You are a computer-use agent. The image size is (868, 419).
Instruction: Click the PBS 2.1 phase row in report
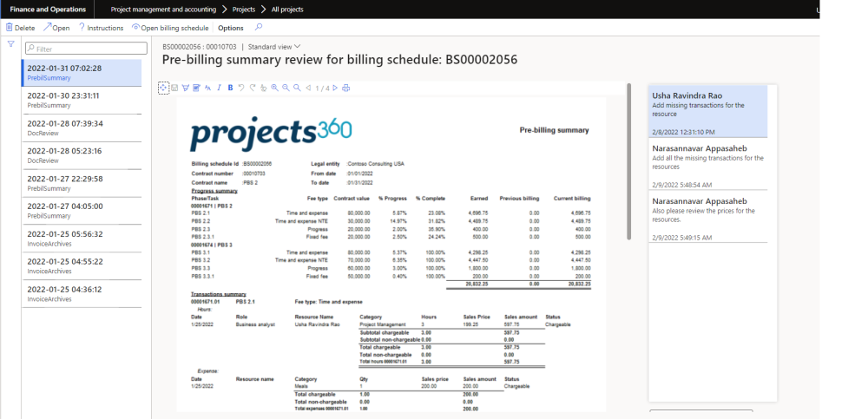(x=391, y=213)
